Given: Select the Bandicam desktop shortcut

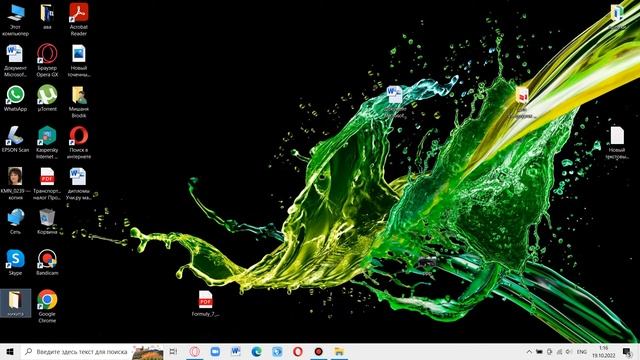Looking at the screenshot, I should [x=47, y=262].
